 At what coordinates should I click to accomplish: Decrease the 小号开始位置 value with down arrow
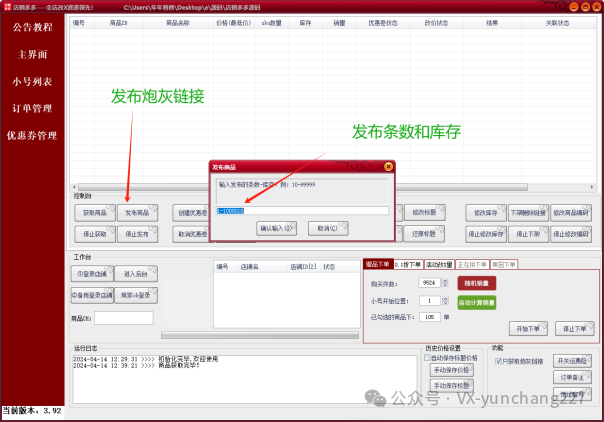coord(445,303)
